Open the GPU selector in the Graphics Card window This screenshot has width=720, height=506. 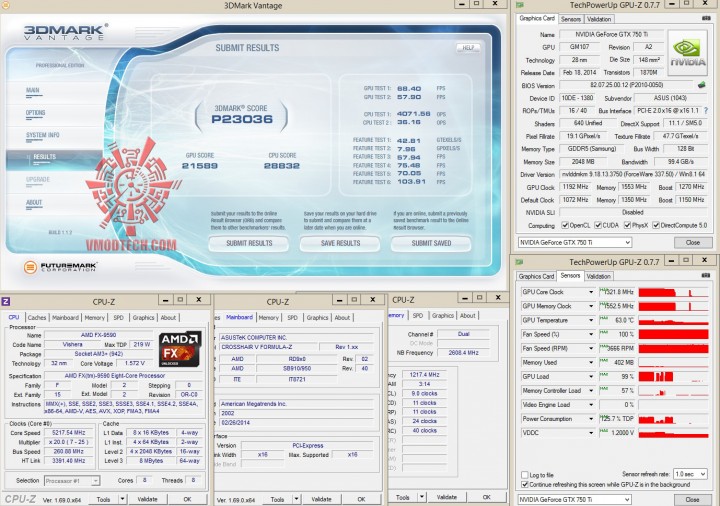(574, 242)
